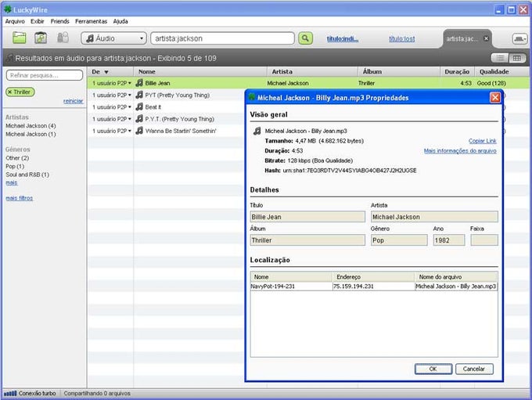Click the Artista field in Detalhes
The height and width of the screenshot is (400, 532).
(x=434, y=217)
